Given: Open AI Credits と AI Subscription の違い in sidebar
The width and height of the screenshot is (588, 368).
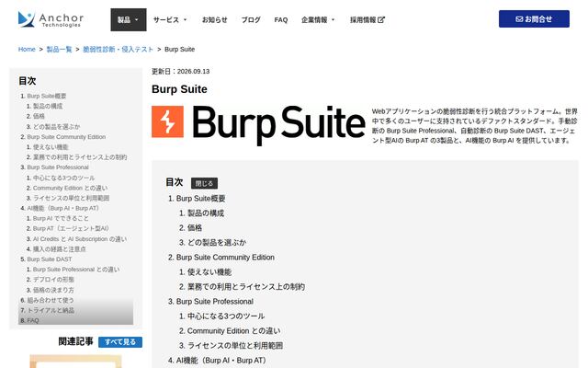Looking at the screenshot, I should point(80,239).
